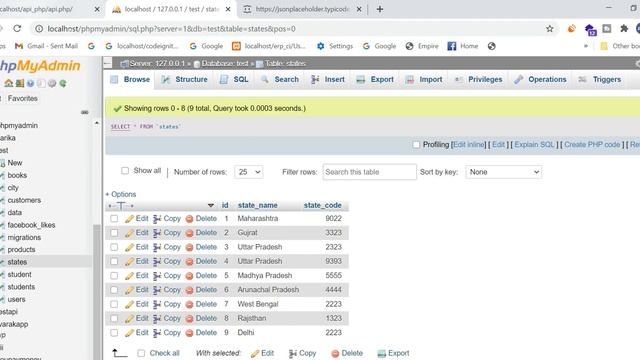
Task: Select the checkbox for Maharashtra row
Action: click(114, 219)
